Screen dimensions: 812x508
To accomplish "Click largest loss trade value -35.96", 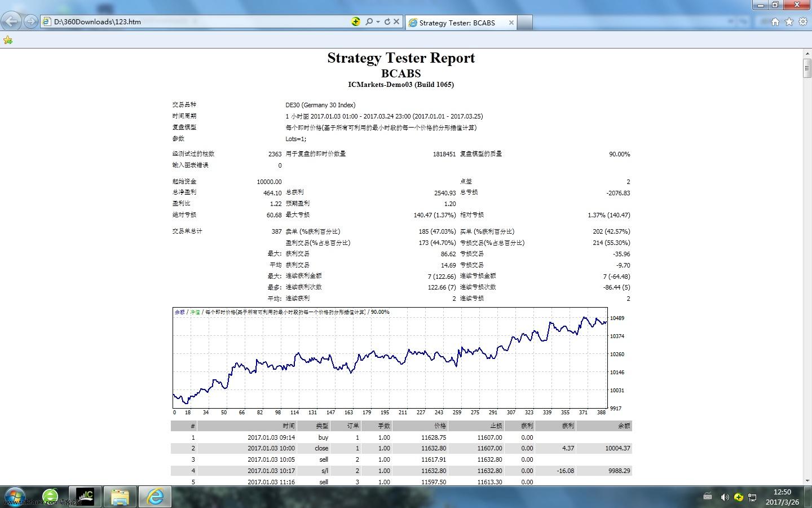I will [x=621, y=254].
